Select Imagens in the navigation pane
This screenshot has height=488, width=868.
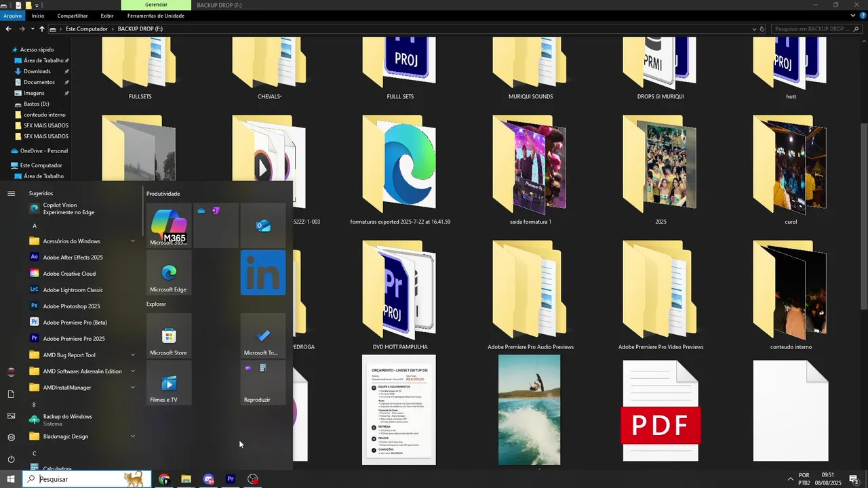click(x=34, y=93)
